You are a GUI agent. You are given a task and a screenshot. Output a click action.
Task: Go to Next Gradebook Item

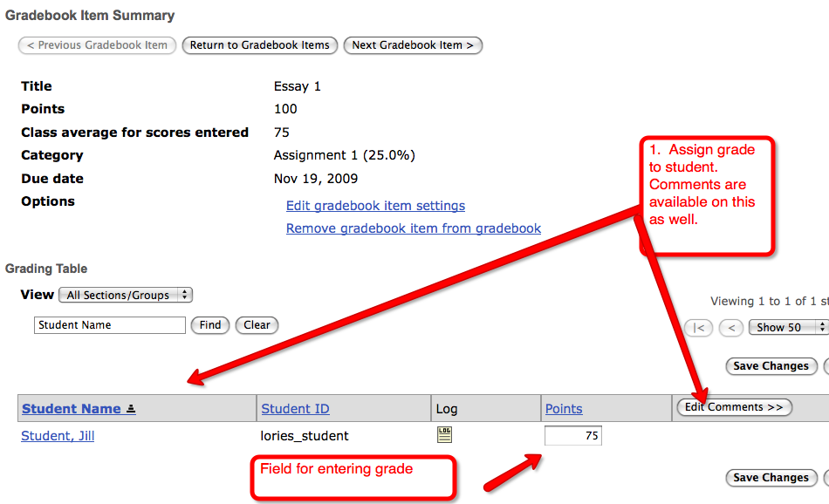pos(413,45)
